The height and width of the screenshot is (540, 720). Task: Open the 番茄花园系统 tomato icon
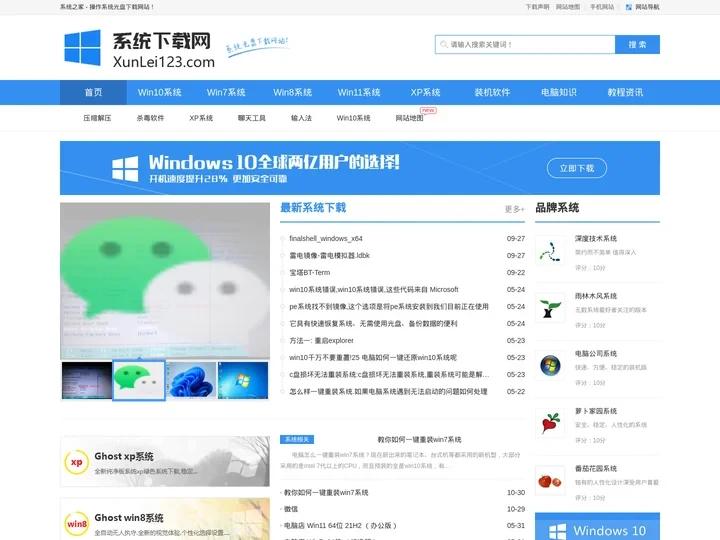click(550, 480)
